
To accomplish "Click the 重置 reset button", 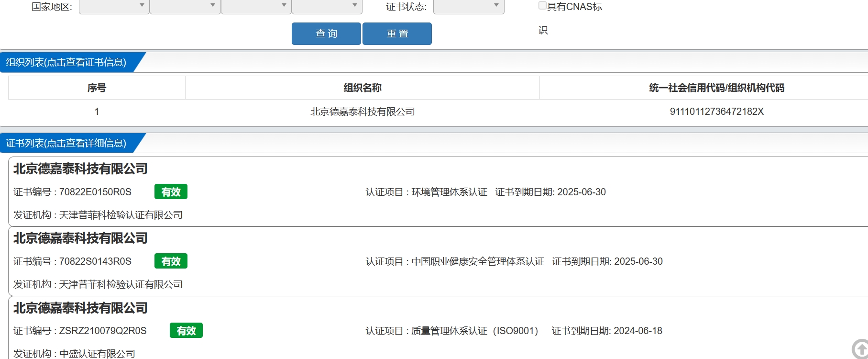I will pos(397,34).
